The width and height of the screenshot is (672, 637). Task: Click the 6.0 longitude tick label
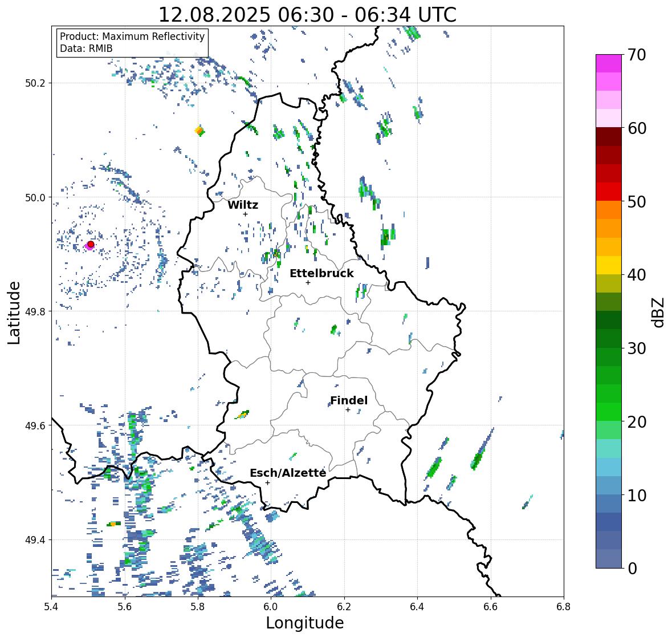(x=271, y=606)
